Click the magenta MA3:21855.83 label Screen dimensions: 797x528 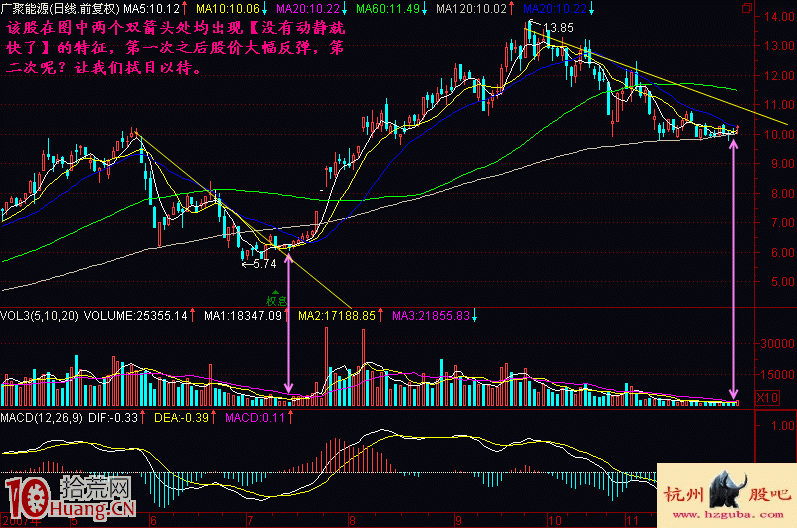pos(431,316)
